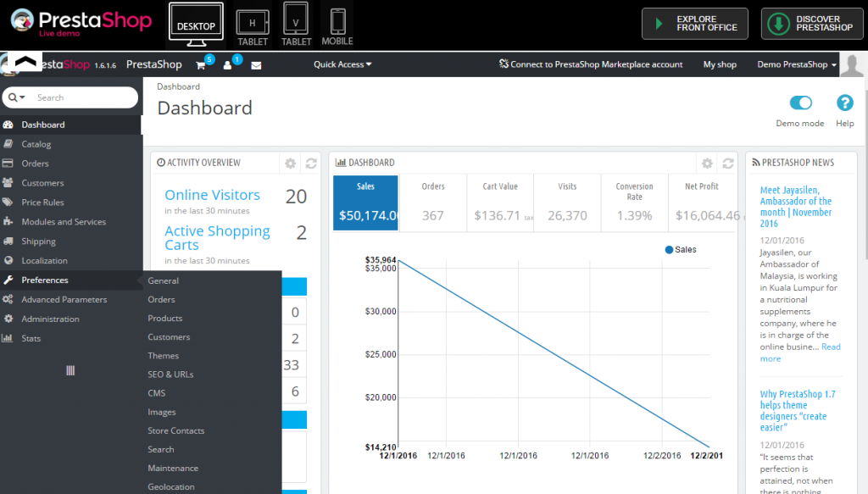Open the Meet Jayasilen news article
Screen dimensions: 868x494
pyautogui.click(x=795, y=207)
